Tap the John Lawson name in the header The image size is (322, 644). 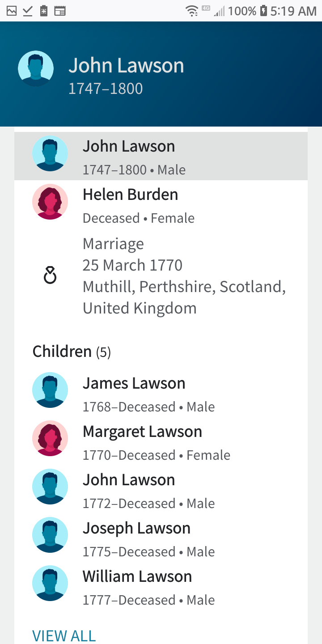pyautogui.click(x=126, y=66)
